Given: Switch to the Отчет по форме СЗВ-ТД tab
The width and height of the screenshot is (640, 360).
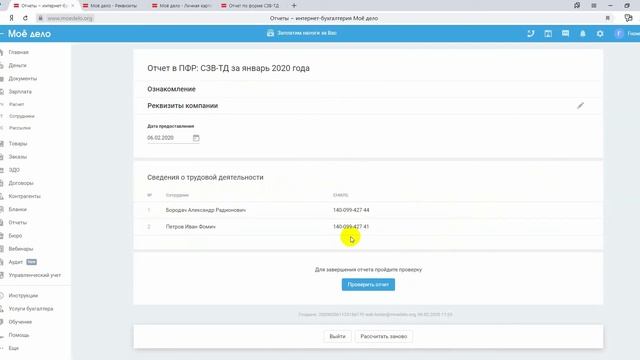Looking at the screenshot, I should pos(251,6).
